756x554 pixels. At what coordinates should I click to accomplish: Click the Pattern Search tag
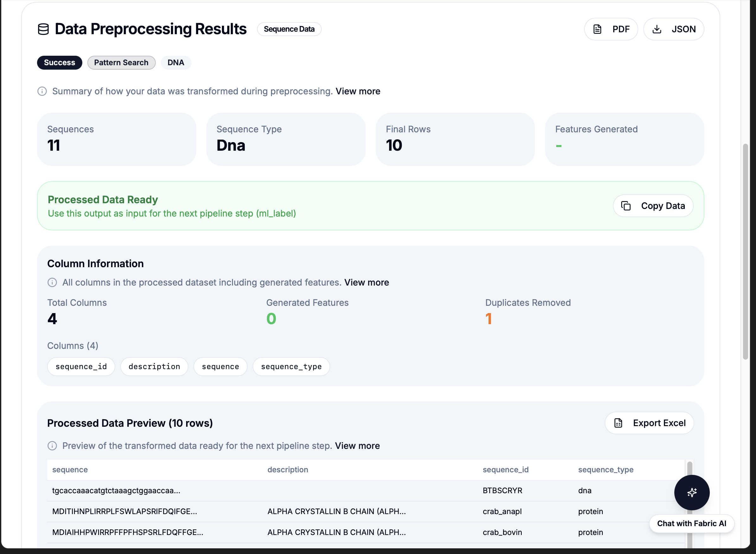coord(121,63)
